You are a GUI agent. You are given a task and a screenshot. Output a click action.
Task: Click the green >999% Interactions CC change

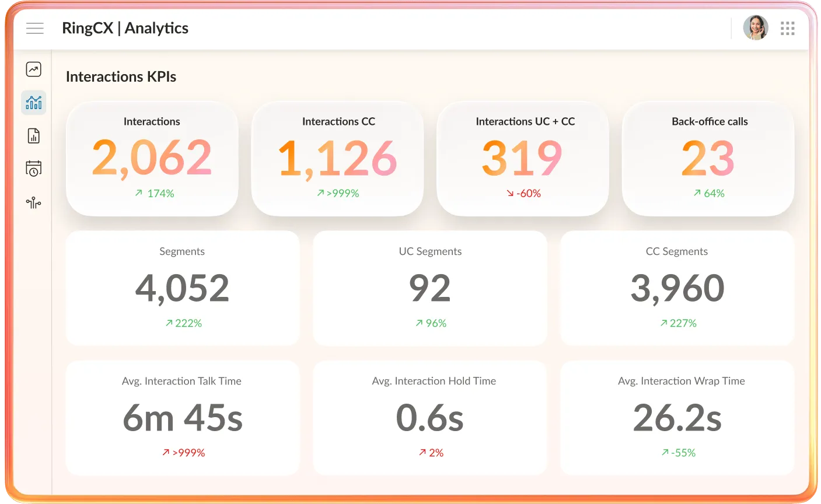tap(338, 193)
